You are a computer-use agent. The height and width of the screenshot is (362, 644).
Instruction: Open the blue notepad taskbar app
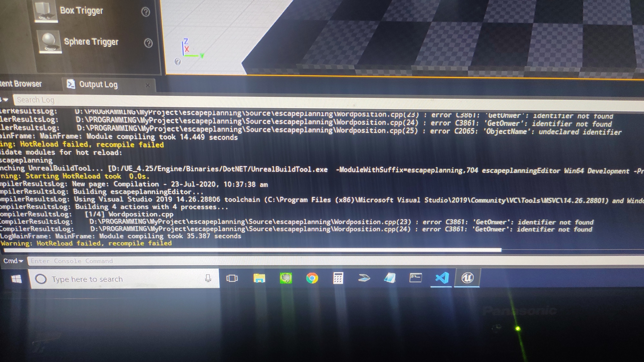390,278
